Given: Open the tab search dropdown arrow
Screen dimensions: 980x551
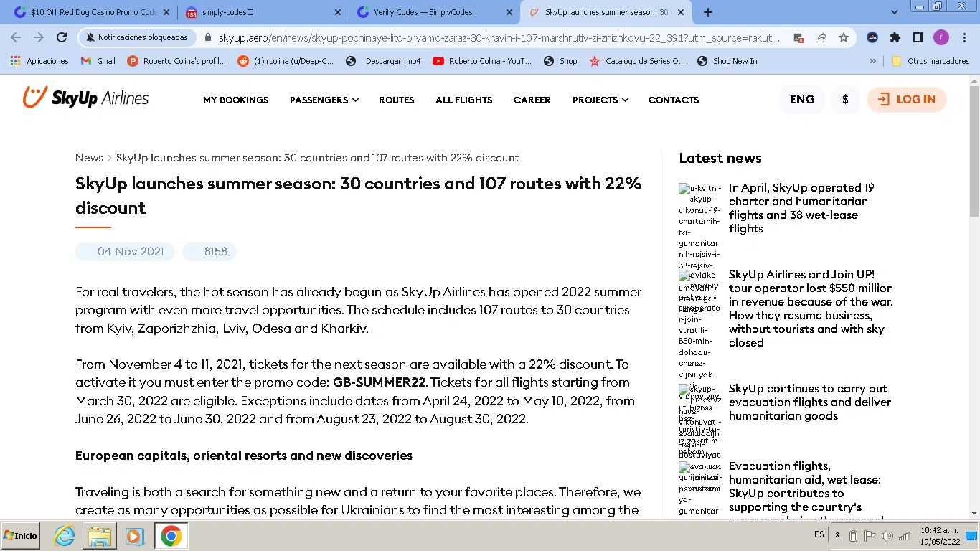Looking at the screenshot, I should pos(894,12).
